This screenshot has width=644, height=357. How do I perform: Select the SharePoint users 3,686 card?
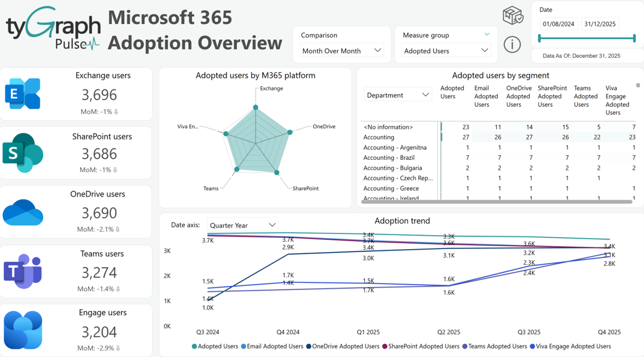(76, 153)
